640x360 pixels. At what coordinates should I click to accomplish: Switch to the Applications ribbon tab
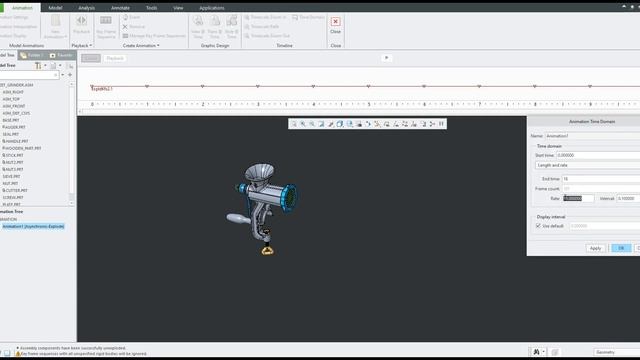211,8
